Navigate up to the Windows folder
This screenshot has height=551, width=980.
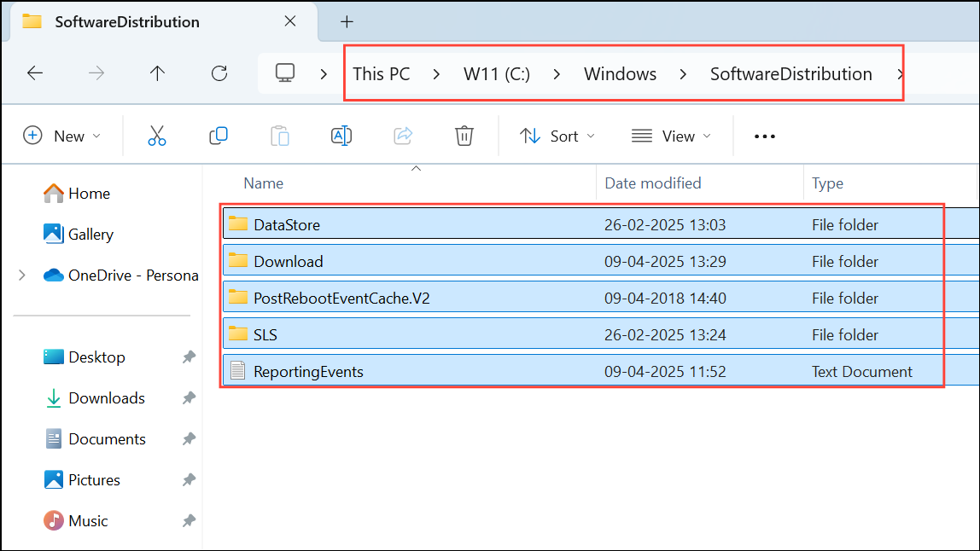point(157,73)
